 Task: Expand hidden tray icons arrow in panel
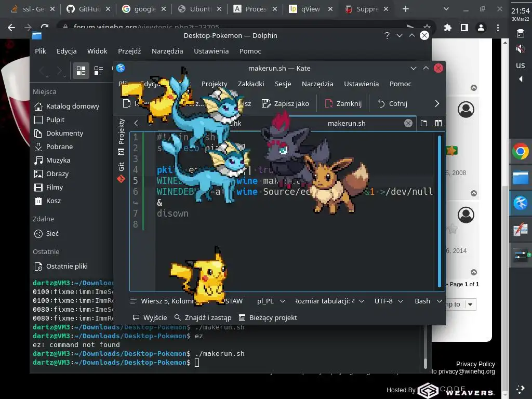(521, 79)
